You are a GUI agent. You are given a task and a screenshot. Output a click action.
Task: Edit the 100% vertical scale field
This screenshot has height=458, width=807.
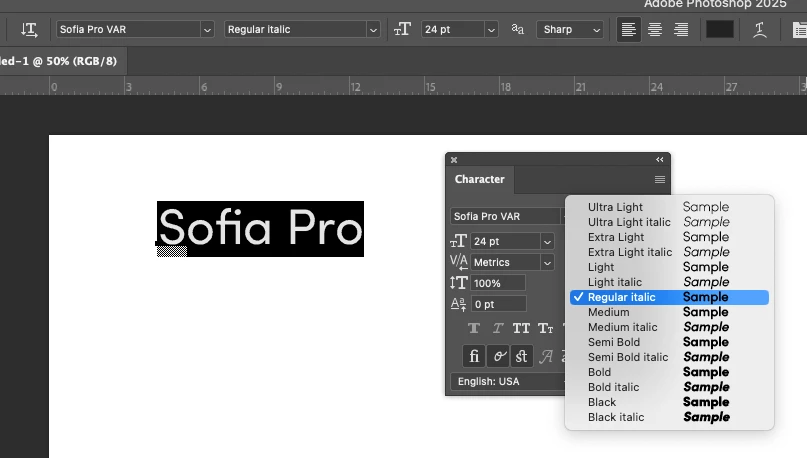pos(498,283)
